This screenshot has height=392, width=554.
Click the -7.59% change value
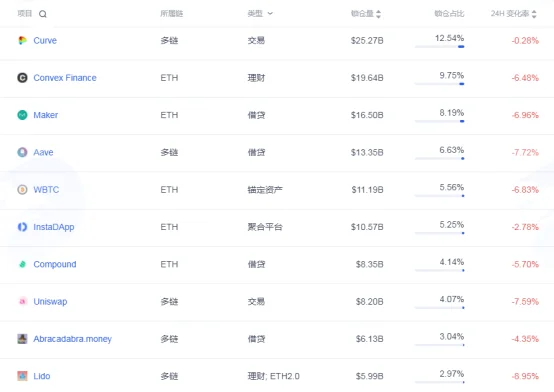coord(525,302)
